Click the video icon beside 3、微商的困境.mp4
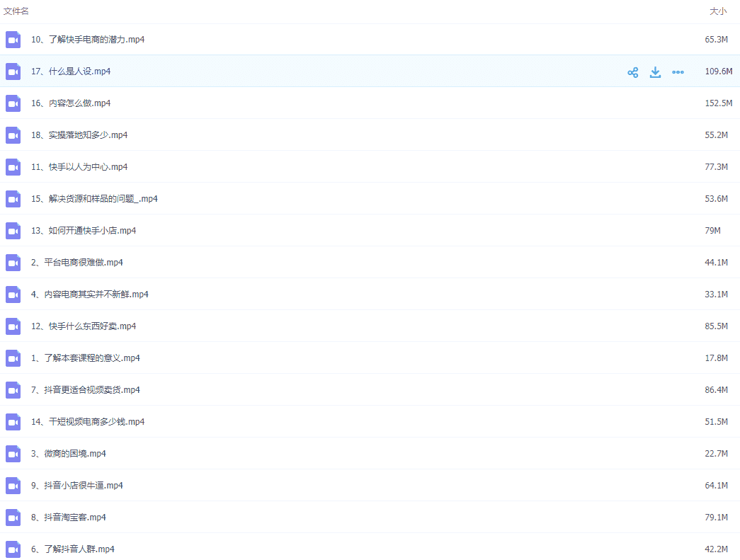This screenshot has width=740, height=560. (13, 454)
